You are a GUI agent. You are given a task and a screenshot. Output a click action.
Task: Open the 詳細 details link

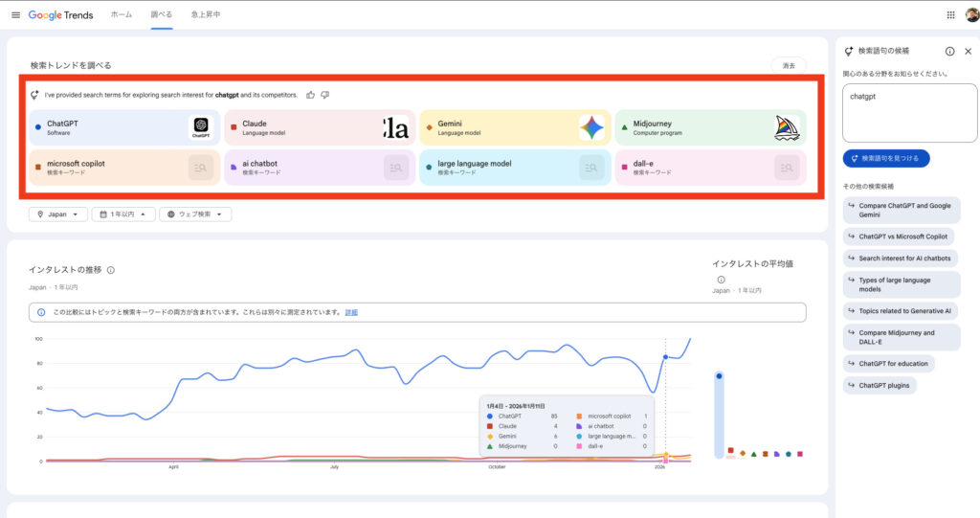351,312
